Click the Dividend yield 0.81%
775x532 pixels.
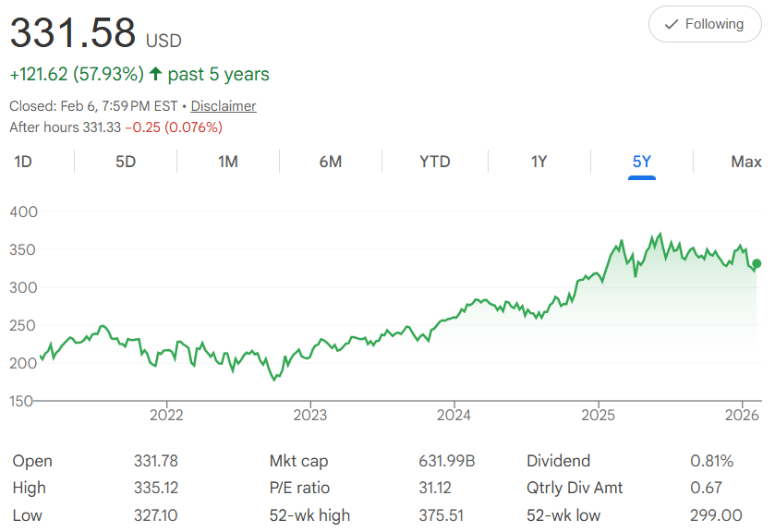(711, 461)
